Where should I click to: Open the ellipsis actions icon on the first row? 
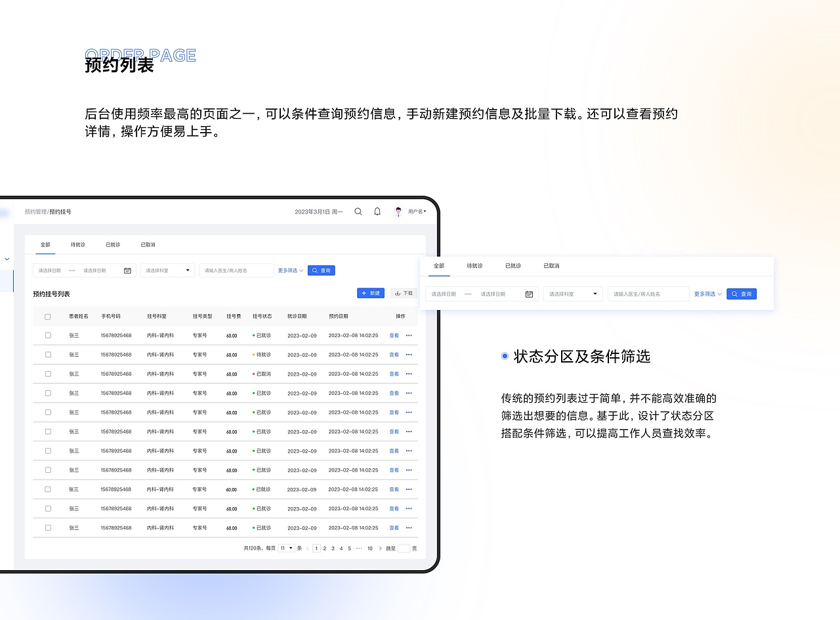pyautogui.click(x=409, y=335)
